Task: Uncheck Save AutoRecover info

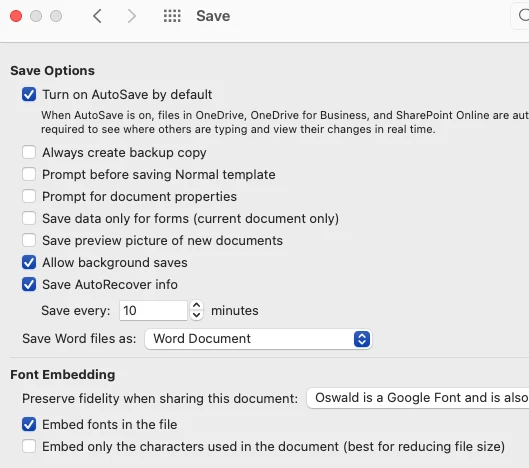Action: tap(29, 284)
